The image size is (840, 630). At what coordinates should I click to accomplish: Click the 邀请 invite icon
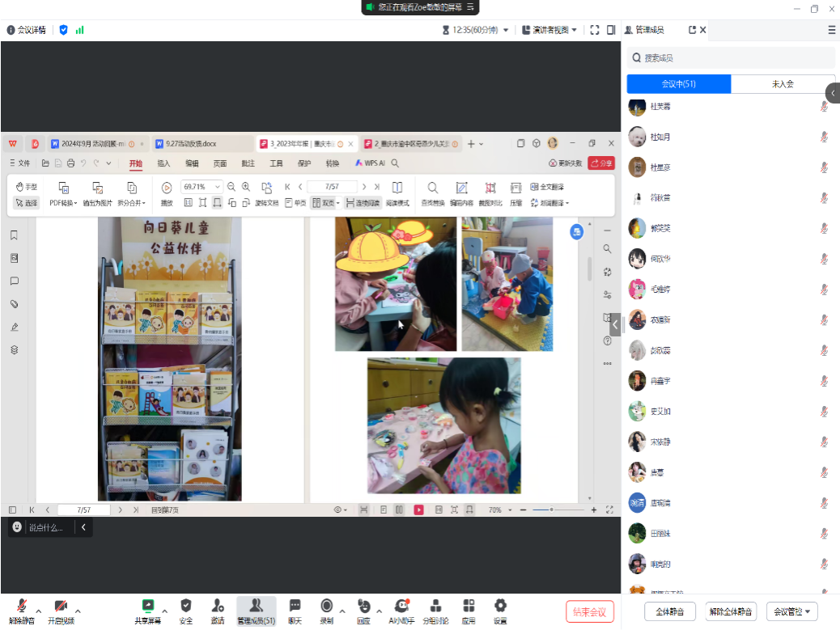point(218,607)
